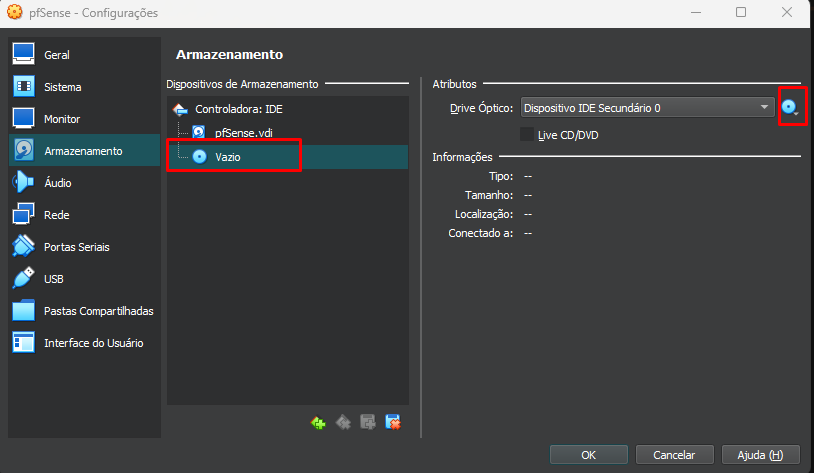Screen dimensions: 814x473
Task: Open the Monitor settings section
Action: click(x=85, y=119)
